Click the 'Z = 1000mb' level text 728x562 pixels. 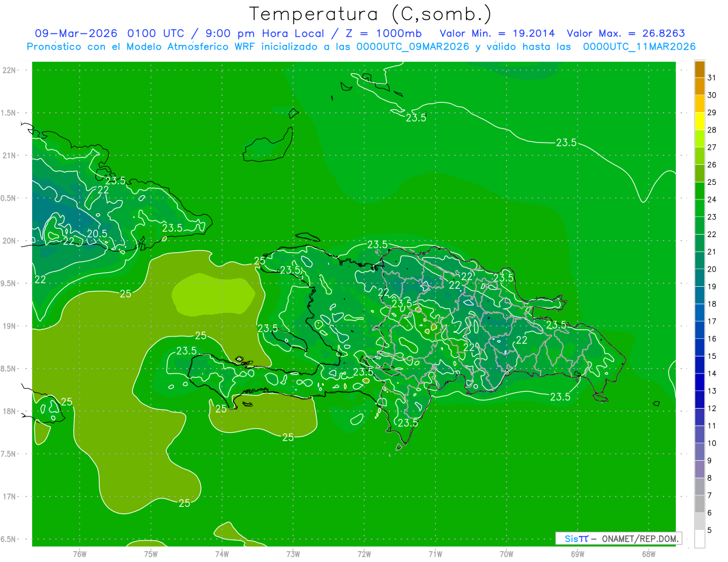click(x=383, y=33)
